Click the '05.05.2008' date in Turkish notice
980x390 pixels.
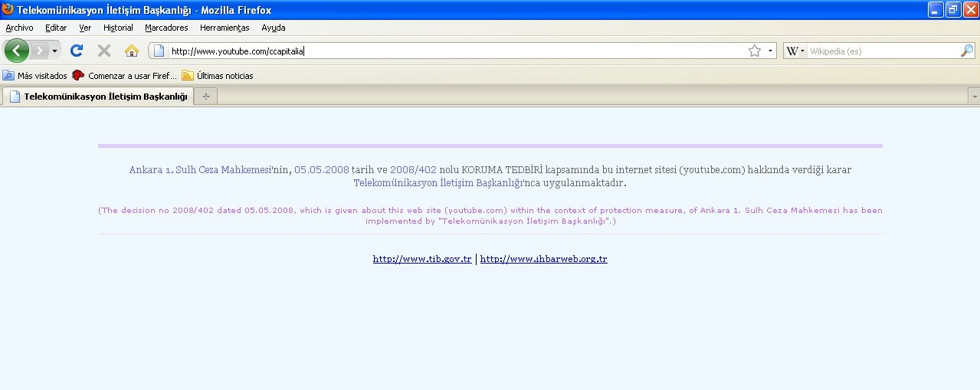point(322,170)
